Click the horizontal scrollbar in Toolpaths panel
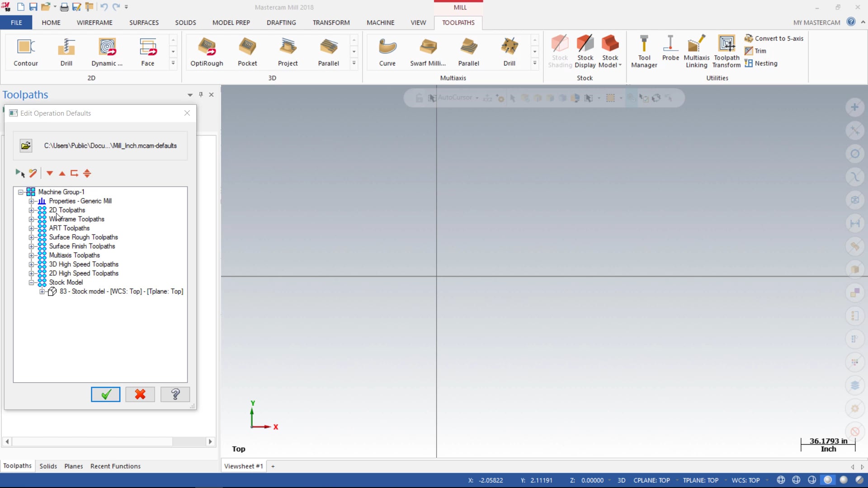868x488 pixels. (92, 441)
